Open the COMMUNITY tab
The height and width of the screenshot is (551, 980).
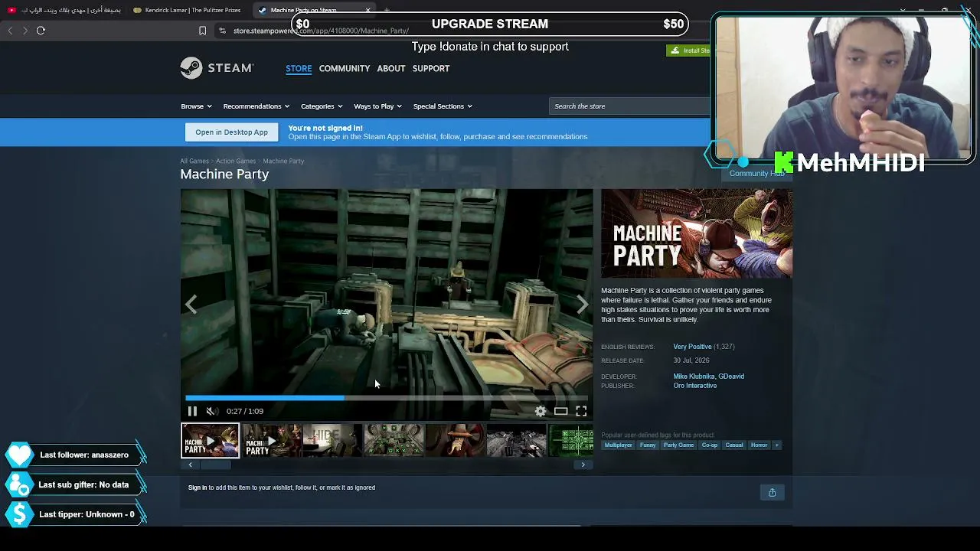point(345,68)
